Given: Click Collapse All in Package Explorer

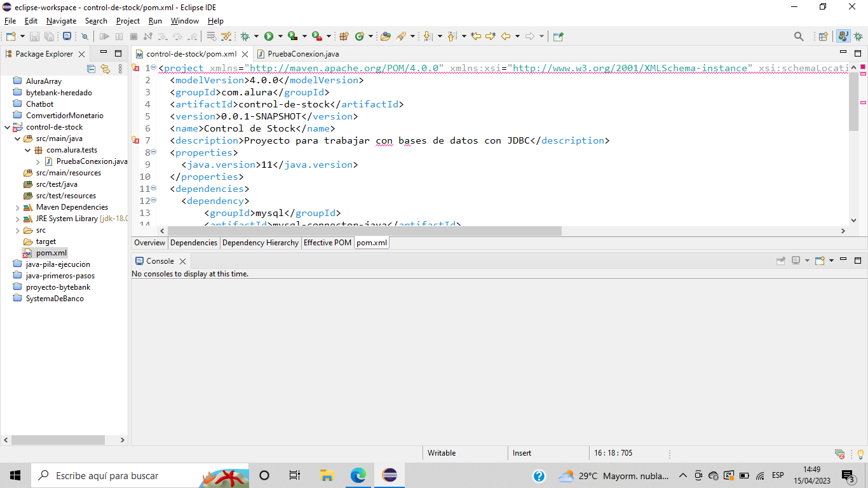Looking at the screenshot, I should point(91,69).
